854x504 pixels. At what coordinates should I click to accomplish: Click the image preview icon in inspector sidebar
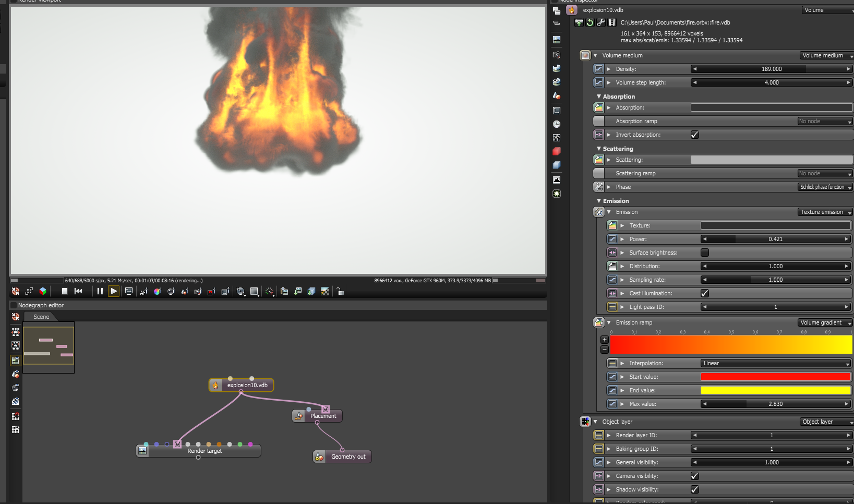557,40
